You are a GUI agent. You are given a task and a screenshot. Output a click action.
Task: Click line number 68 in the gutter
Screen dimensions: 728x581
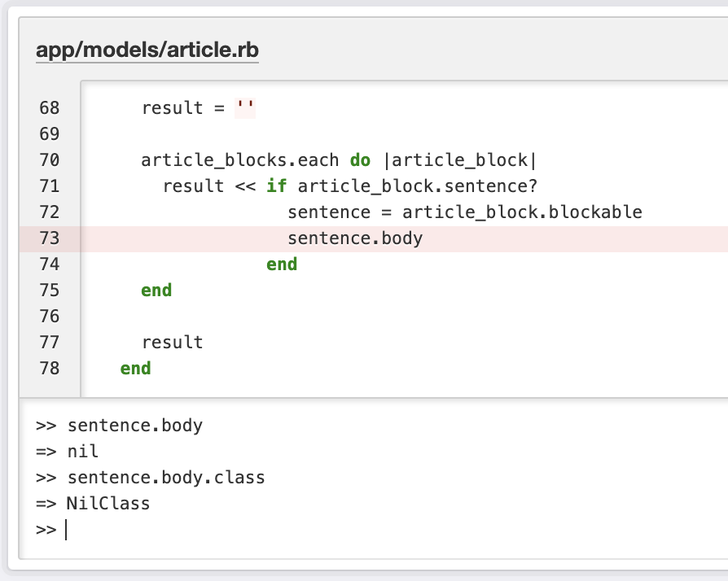[49, 108]
